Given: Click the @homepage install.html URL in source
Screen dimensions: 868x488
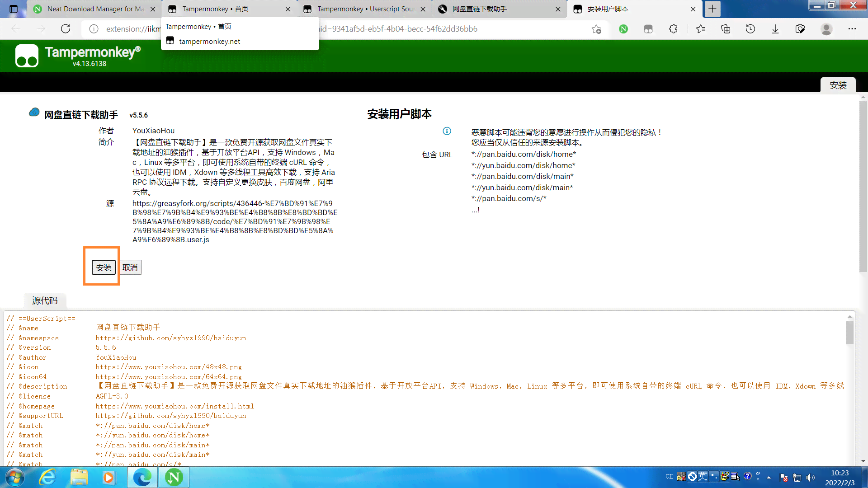Looking at the screenshot, I should click(175, 406).
